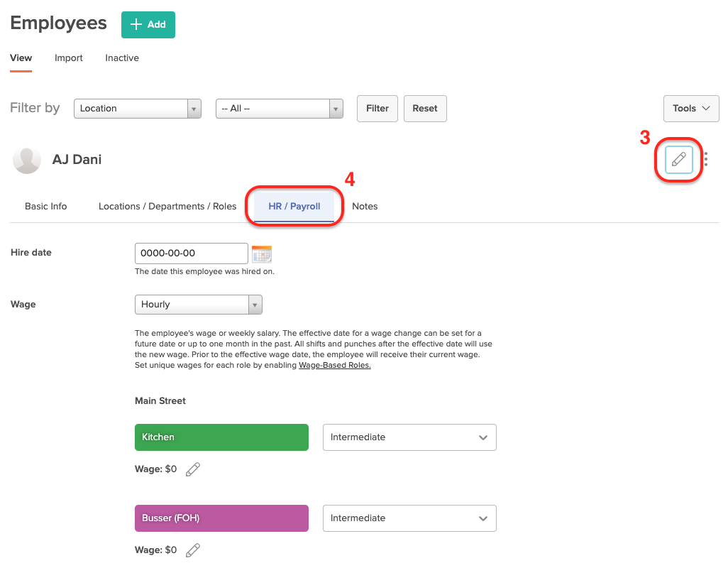This screenshot has height=568, width=728.
Task: Open the '-- All --' filter dropdown
Action: (280, 109)
